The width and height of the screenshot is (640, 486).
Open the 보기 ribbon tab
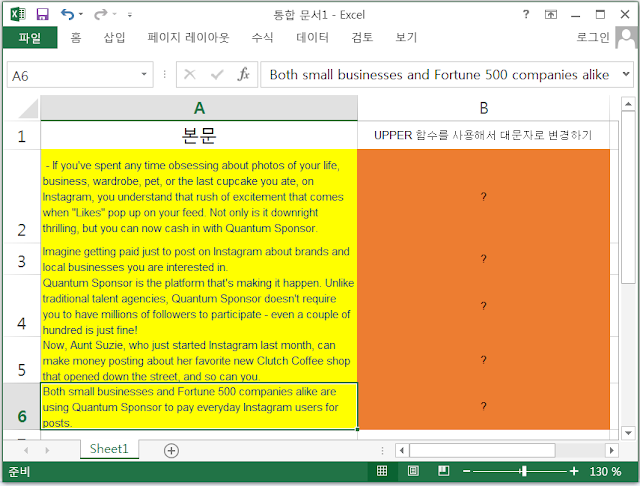pyautogui.click(x=406, y=38)
